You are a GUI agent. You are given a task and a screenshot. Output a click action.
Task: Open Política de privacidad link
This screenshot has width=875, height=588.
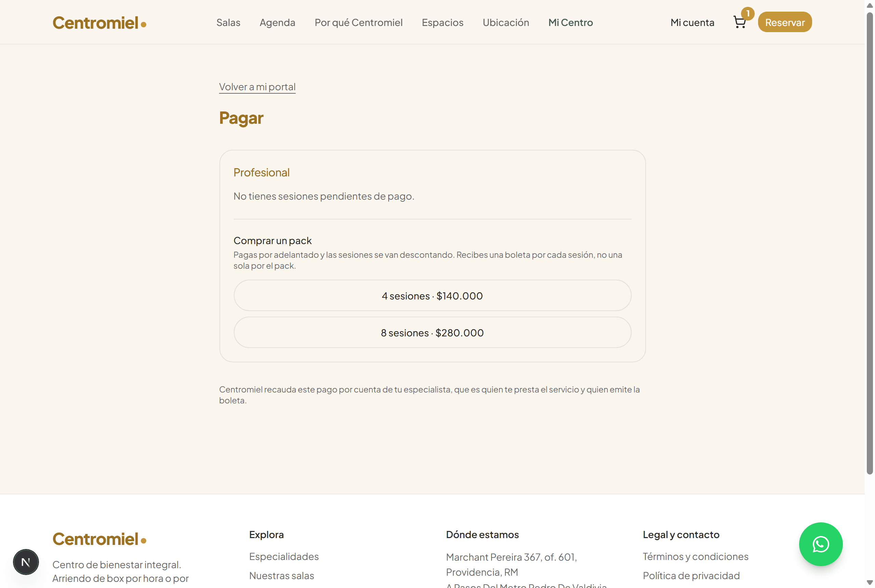(691, 576)
